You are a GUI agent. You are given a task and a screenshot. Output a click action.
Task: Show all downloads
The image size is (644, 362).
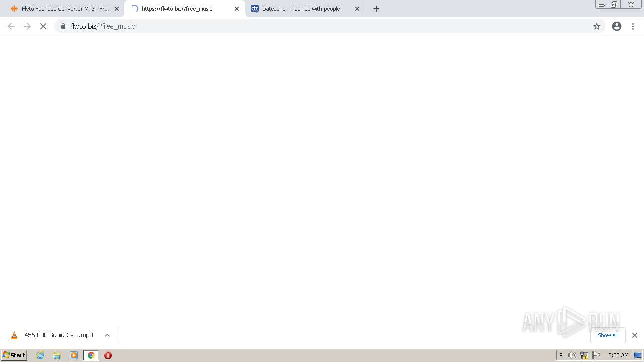coord(608,335)
